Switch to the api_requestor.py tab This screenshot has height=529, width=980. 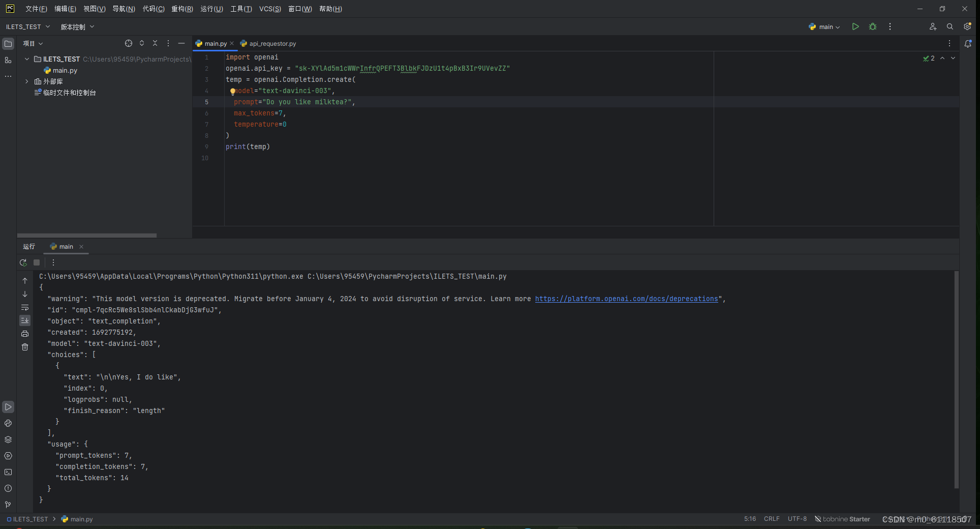click(x=272, y=43)
